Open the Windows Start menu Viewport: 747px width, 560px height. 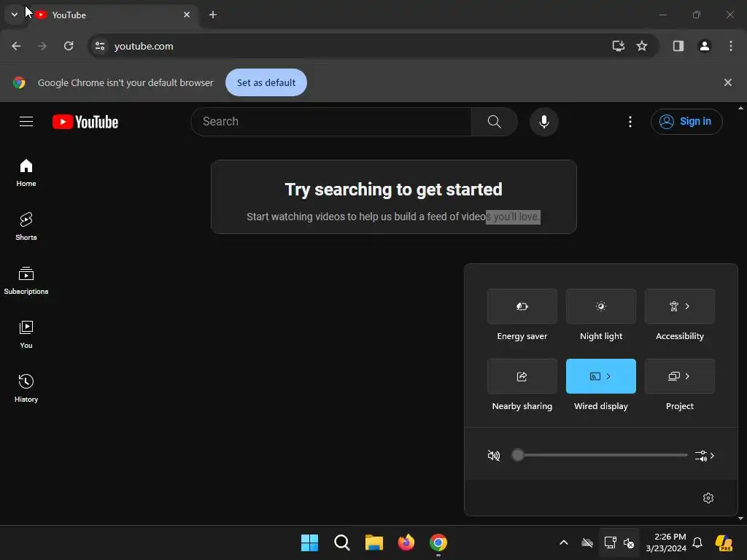pyautogui.click(x=309, y=542)
